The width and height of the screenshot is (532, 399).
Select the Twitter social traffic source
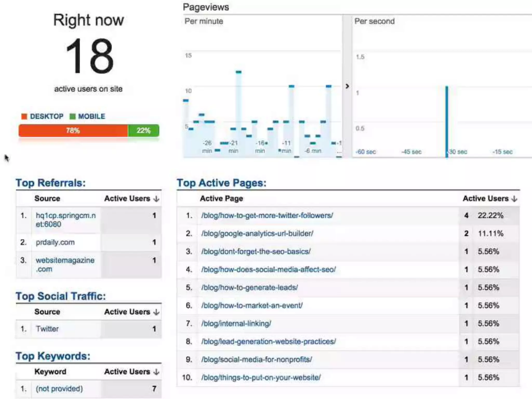coord(47,329)
